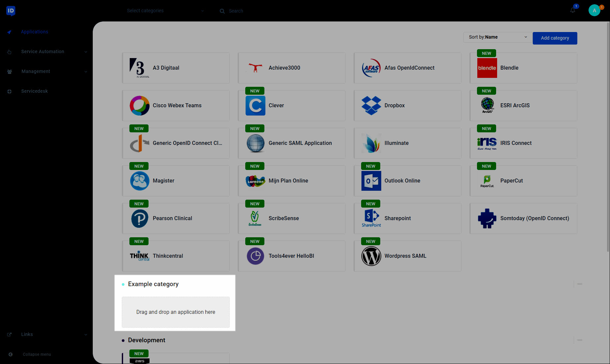This screenshot has height=364, width=610.
Task: Collapse the Development category section
Action: tap(580, 340)
